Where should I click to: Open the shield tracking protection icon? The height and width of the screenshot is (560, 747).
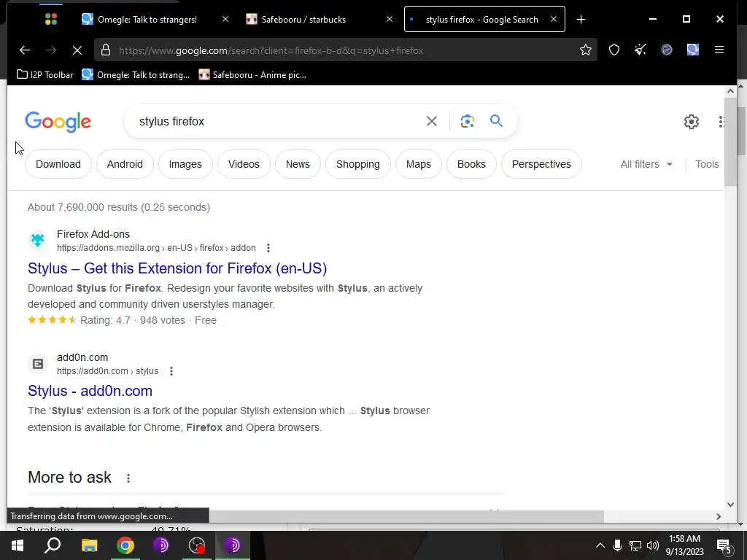pos(614,50)
